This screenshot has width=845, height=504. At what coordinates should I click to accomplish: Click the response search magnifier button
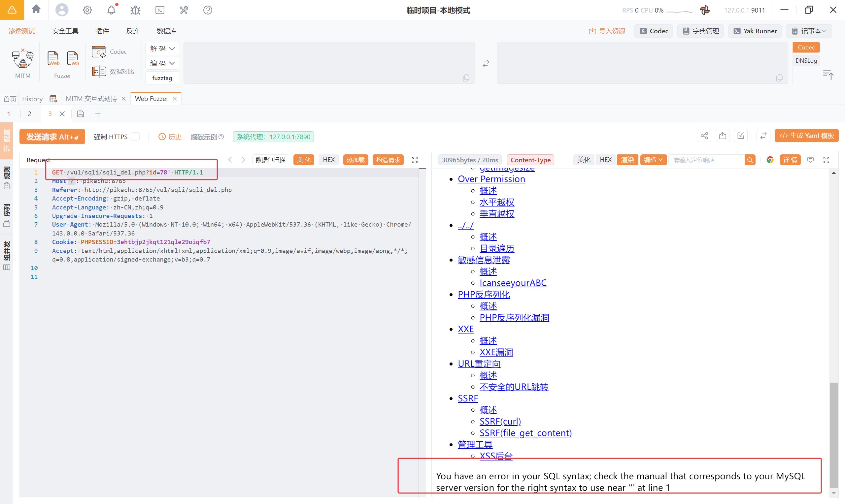click(x=750, y=160)
